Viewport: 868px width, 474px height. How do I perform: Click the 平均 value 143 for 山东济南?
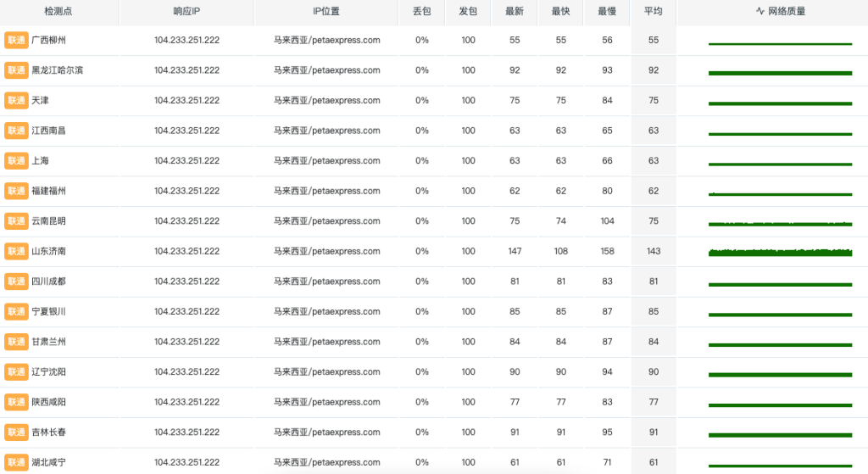(653, 251)
